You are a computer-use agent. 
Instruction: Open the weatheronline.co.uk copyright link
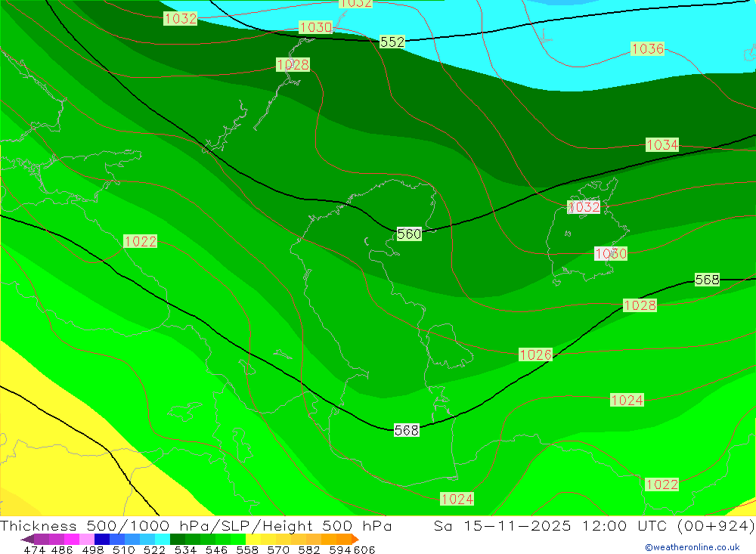692,547
